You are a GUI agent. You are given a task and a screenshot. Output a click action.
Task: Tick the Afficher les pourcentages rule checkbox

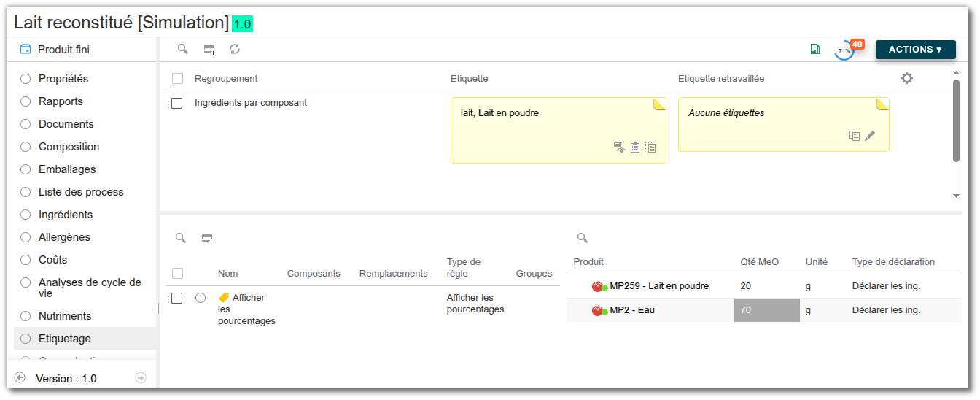click(x=176, y=298)
